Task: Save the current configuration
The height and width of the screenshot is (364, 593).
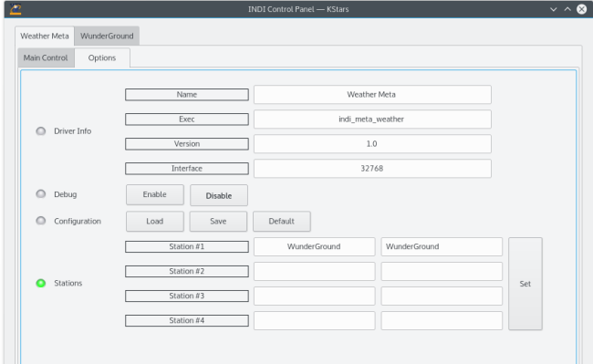Action: [x=218, y=221]
